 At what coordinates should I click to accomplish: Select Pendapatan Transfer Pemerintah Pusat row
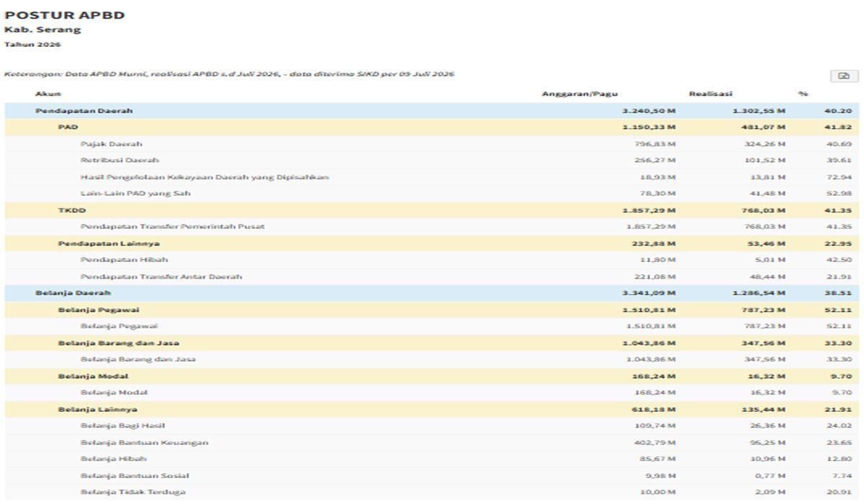(x=432, y=227)
